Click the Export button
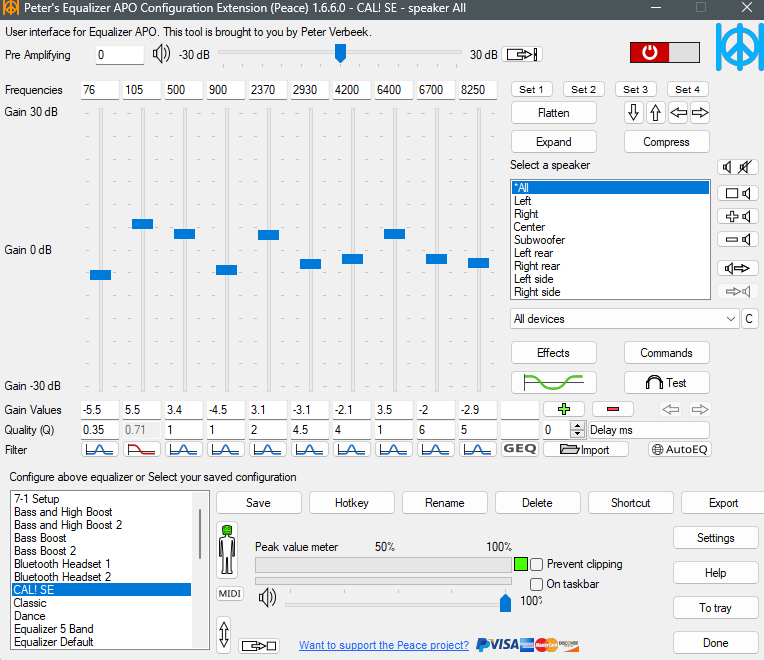 (723, 503)
